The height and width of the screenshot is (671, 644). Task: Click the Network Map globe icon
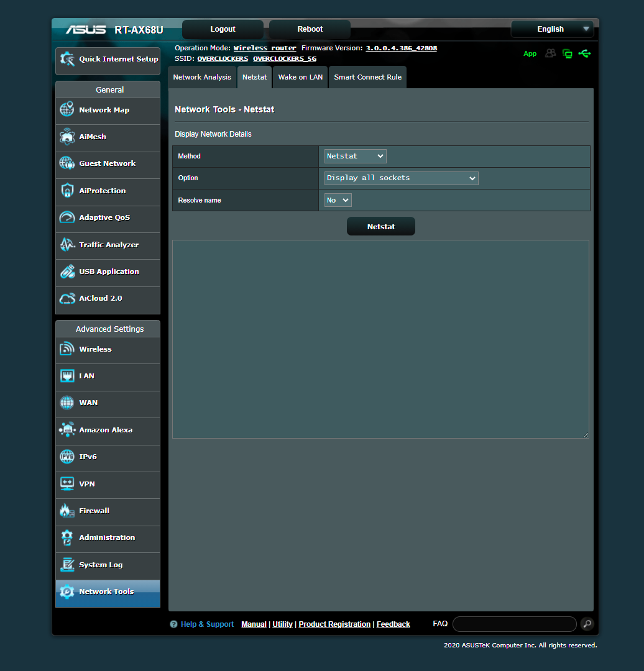point(67,109)
